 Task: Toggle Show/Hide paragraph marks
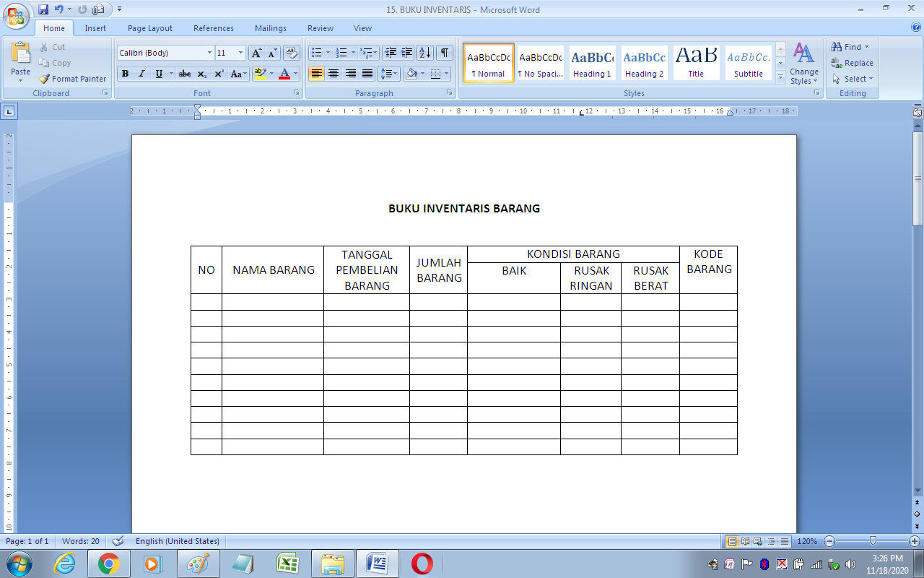coord(445,53)
